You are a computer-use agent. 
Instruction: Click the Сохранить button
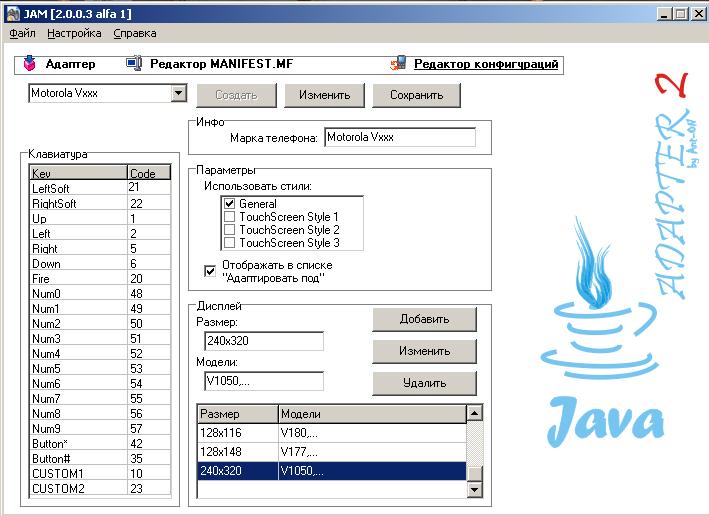416,95
